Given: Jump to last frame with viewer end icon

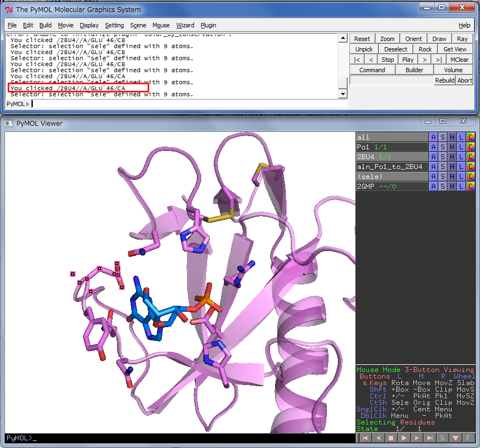Looking at the screenshot, I should click(430, 438).
